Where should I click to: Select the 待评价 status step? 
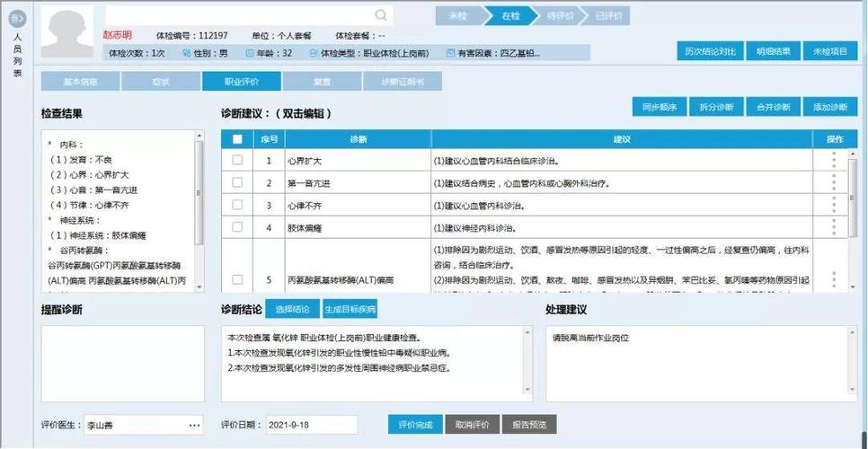click(559, 16)
